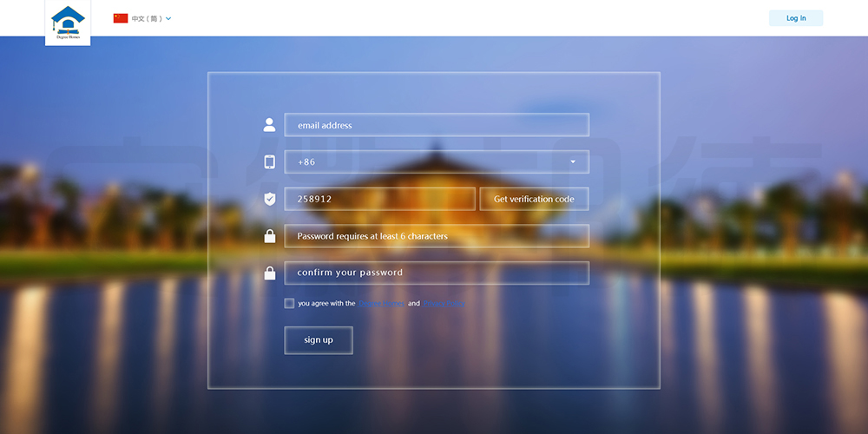Select the confirm your password field
Image resolution: width=868 pixels, height=434 pixels.
pos(436,273)
